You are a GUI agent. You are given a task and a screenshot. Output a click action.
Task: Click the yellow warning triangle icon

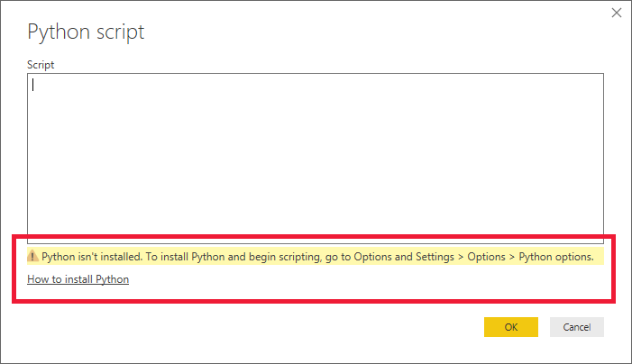click(x=33, y=257)
